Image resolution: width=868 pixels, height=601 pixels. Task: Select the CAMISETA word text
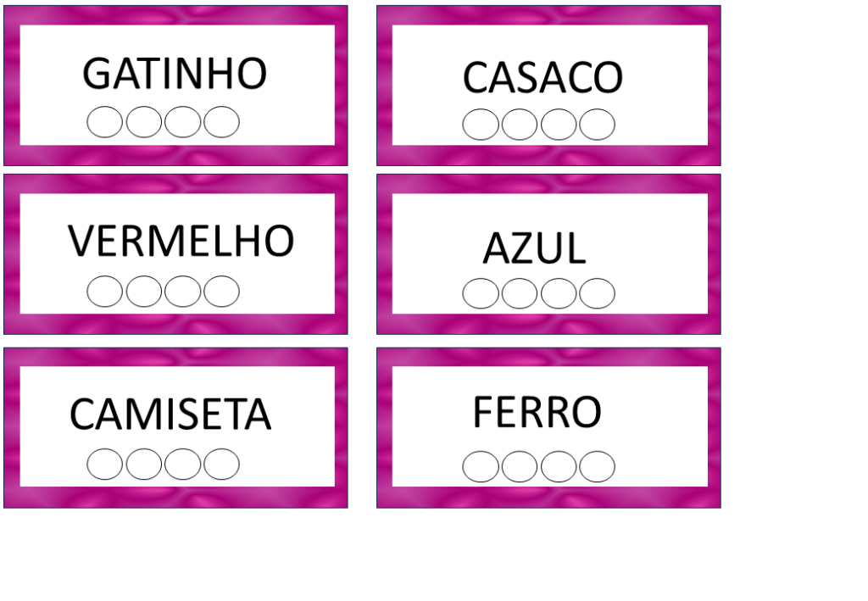pyautogui.click(x=170, y=415)
